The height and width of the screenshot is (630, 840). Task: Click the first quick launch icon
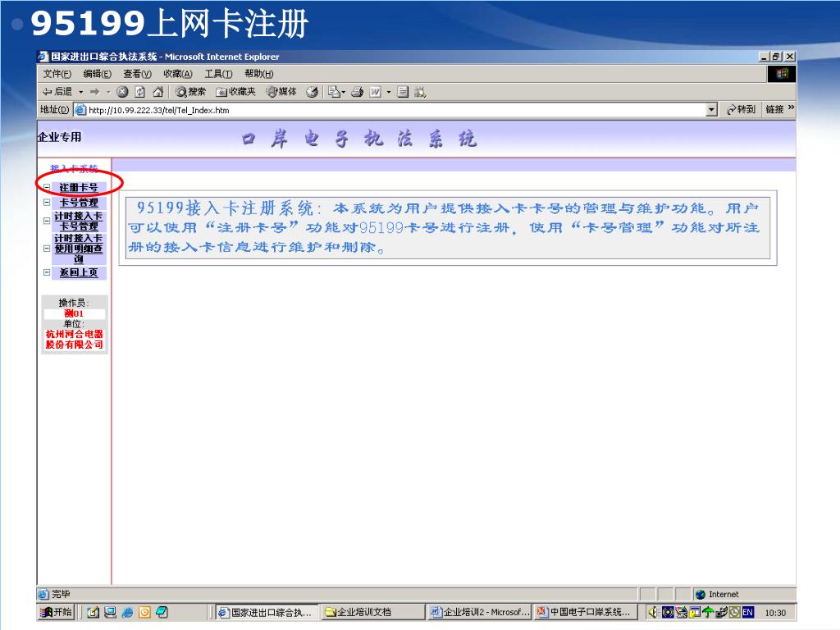[x=93, y=612]
